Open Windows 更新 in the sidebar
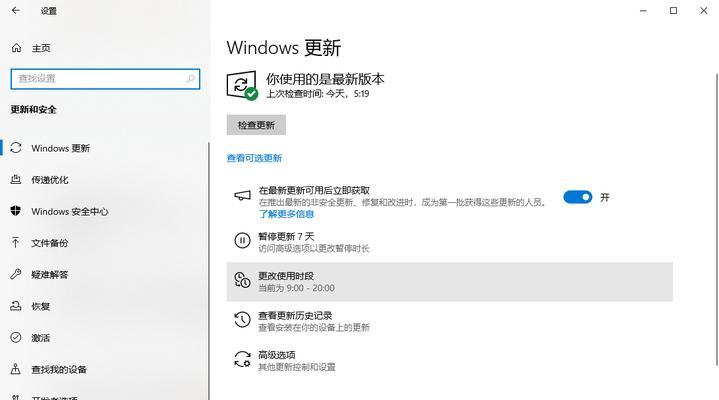The image size is (719, 400). click(x=61, y=148)
